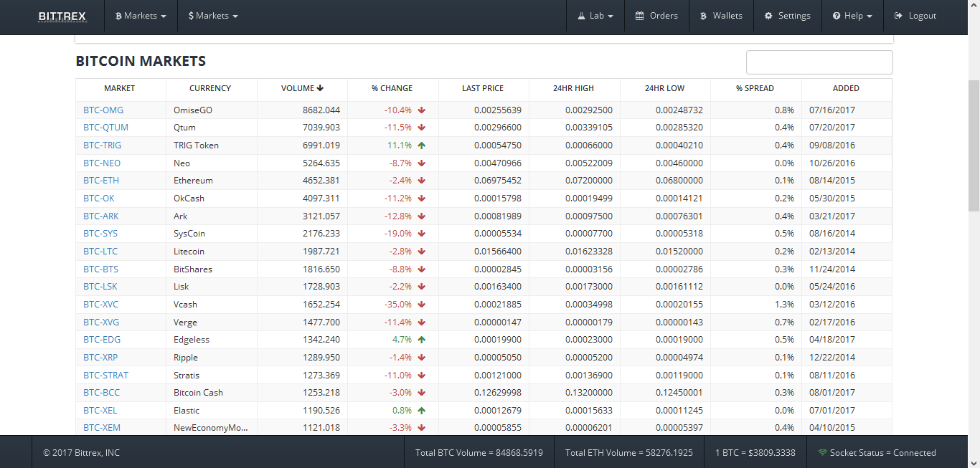The image size is (980, 468).
Task: Sort by % Spread column header
Action: [755, 88]
